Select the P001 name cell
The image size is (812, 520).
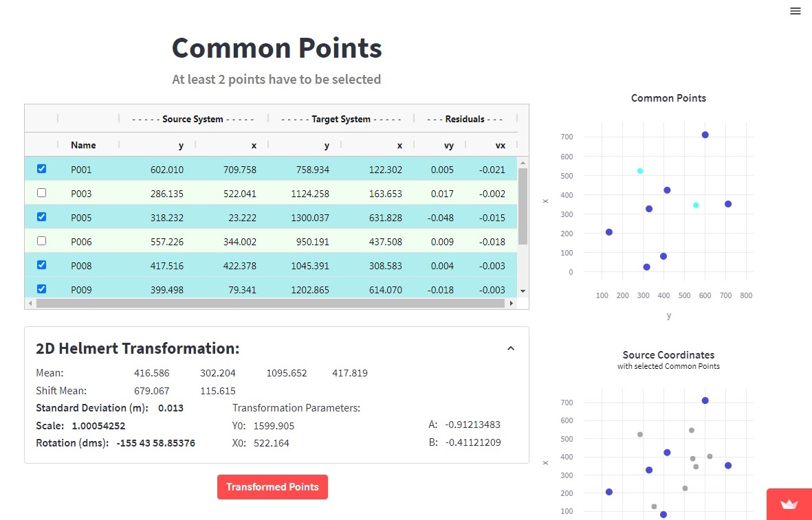(x=81, y=170)
